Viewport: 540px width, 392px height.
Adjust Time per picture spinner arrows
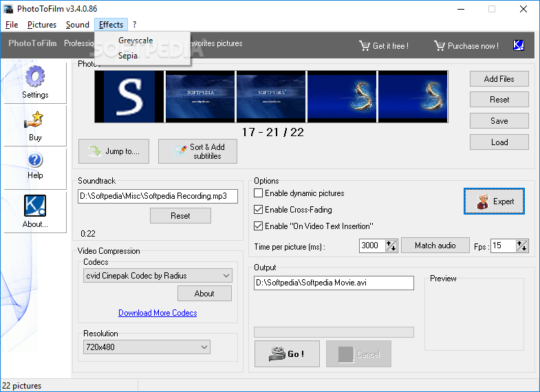[391, 246]
